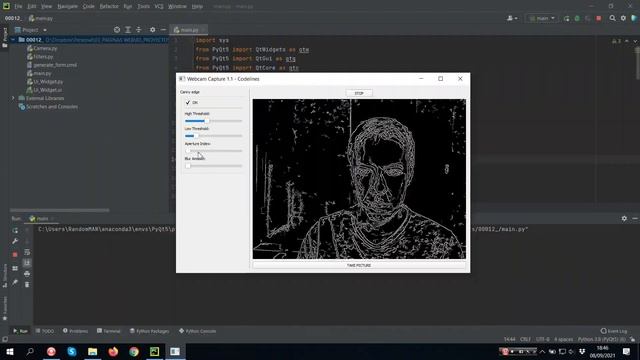Click the green Debug bug icon in top toolbar
Viewport: 640px width, 360px height.
[x=577, y=18]
